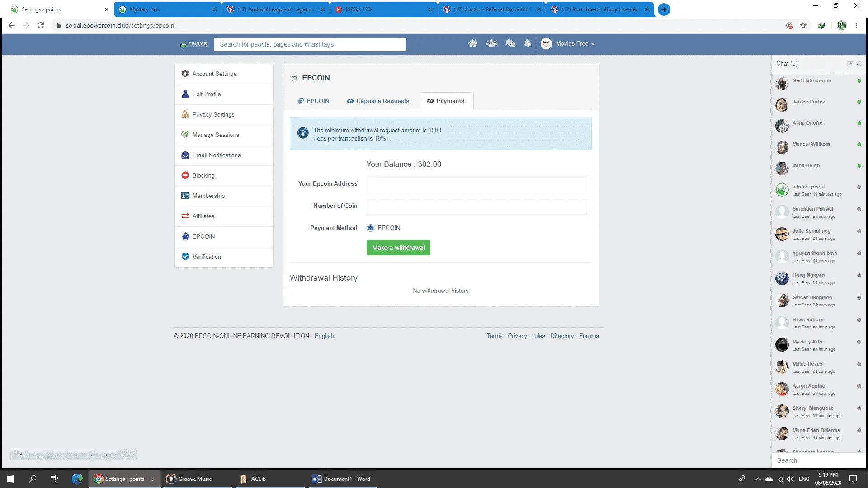Open chat with Irene Unico
Screen dimensions: 868x488
[819, 168]
